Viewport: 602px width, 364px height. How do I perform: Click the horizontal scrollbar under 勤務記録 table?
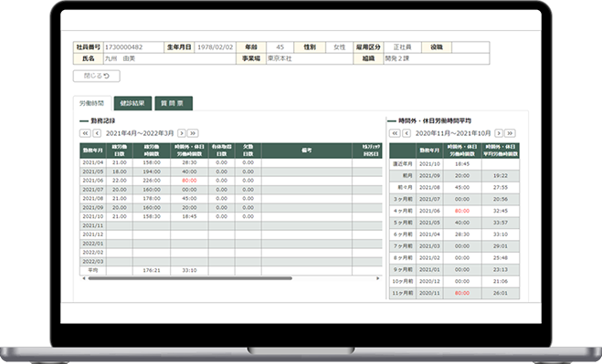pyautogui.click(x=190, y=278)
